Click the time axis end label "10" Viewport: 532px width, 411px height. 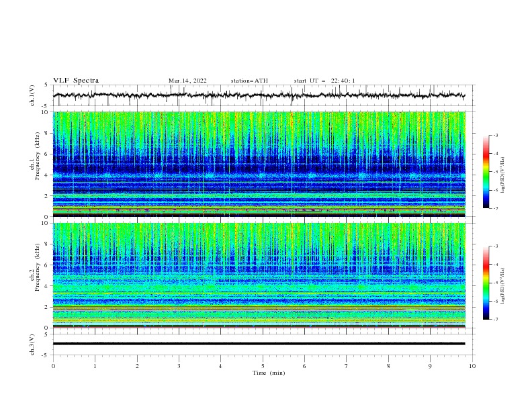point(472,366)
